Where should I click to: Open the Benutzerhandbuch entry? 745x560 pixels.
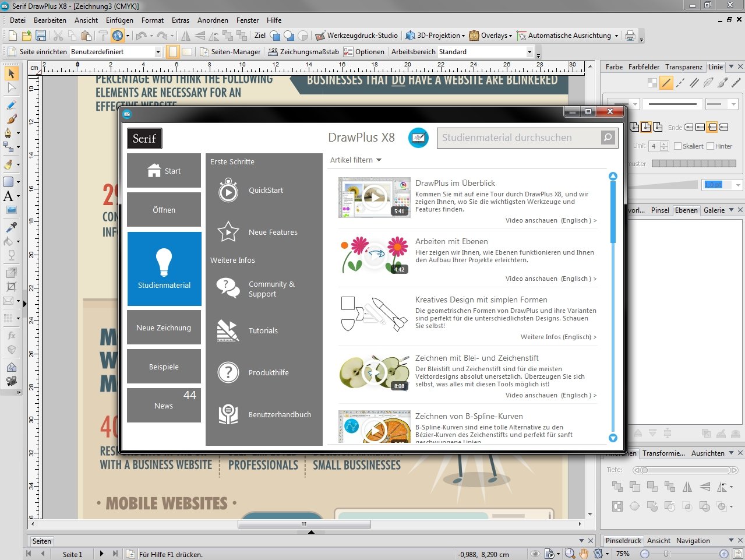coord(264,414)
